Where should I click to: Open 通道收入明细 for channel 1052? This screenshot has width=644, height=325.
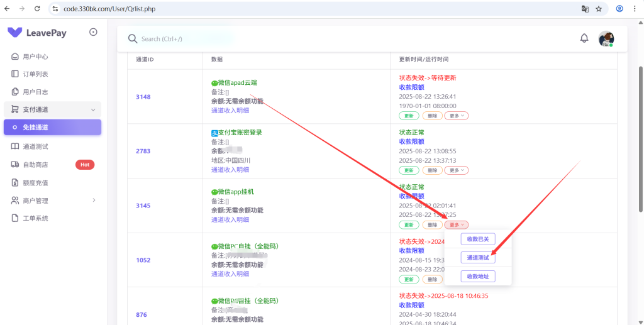tap(230, 273)
